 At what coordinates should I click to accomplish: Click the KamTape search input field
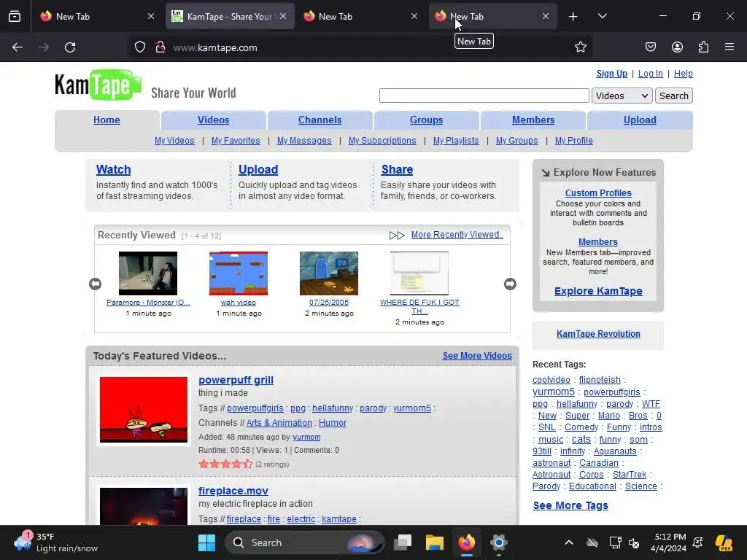484,96
